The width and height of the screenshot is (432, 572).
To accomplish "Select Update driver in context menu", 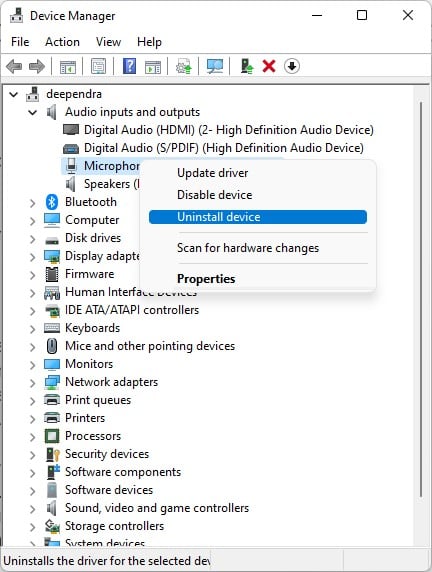I will (212, 173).
